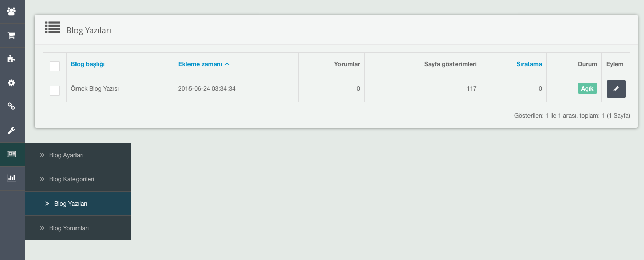Sort by Sıralama column header
The image size is (644, 260).
(x=529, y=64)
